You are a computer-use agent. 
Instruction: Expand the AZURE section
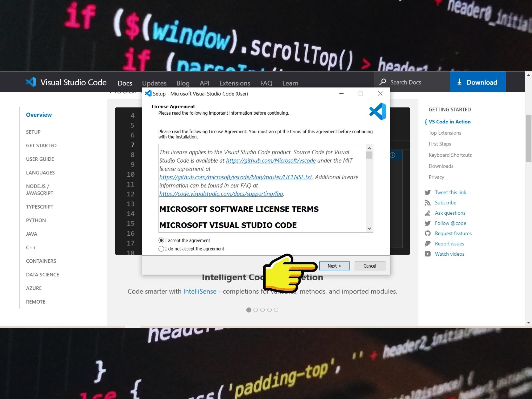34,288
